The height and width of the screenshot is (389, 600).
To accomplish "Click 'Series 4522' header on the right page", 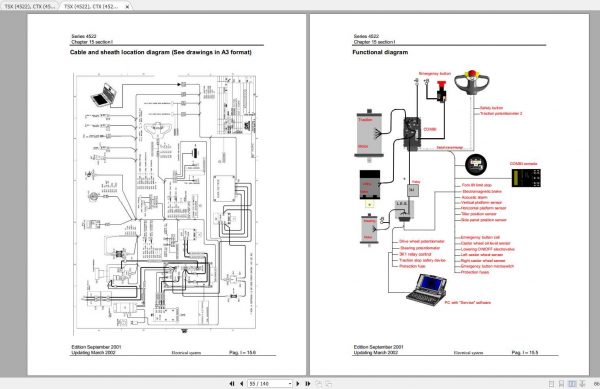I will (366, 36).
